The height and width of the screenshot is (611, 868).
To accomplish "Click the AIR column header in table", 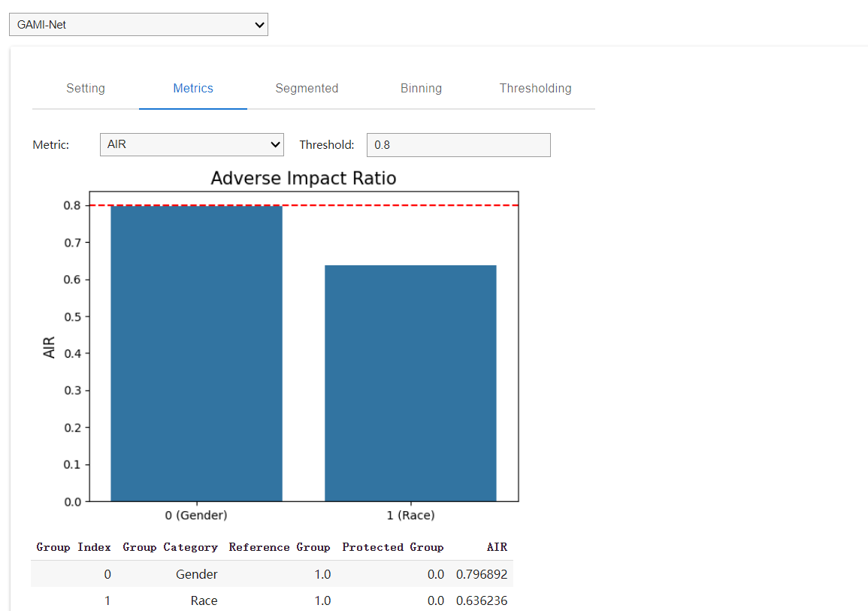I will 497,547.
